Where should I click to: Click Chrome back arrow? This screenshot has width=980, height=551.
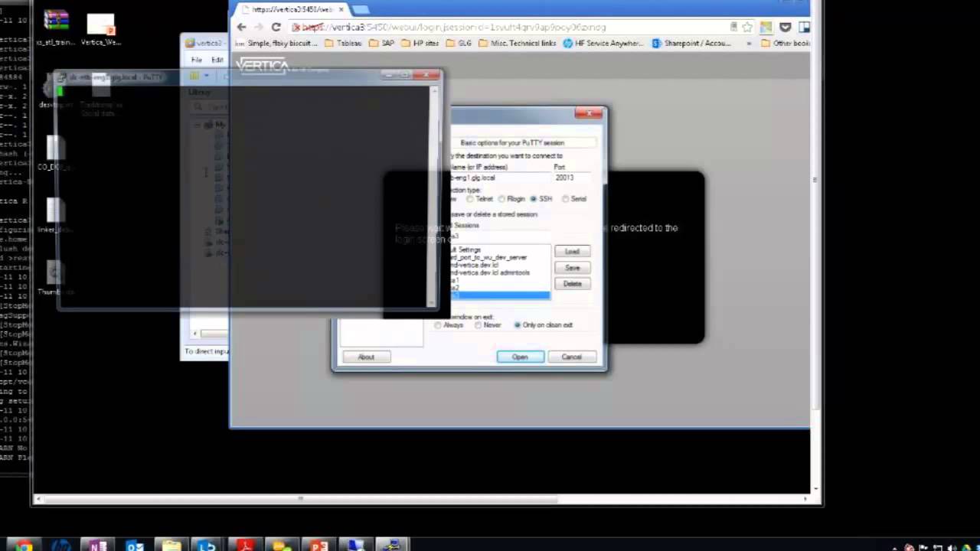pyautogui.click(x=241, y=27)
